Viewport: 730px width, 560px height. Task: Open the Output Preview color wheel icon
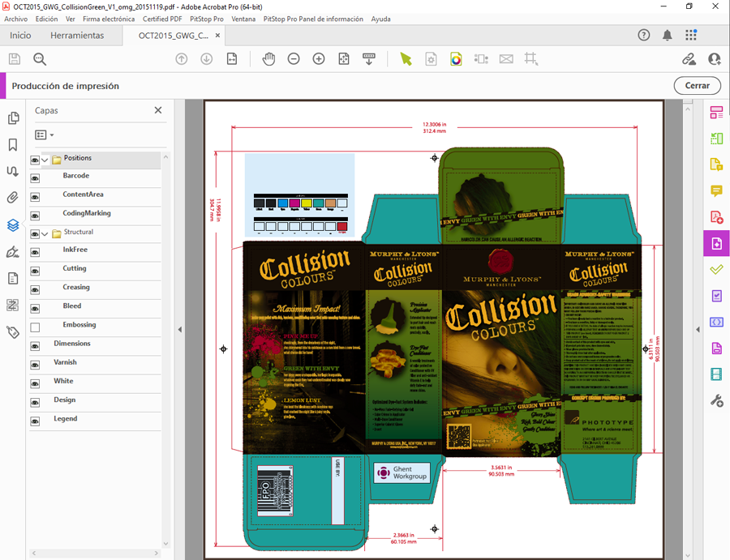[x=456, y=59]
